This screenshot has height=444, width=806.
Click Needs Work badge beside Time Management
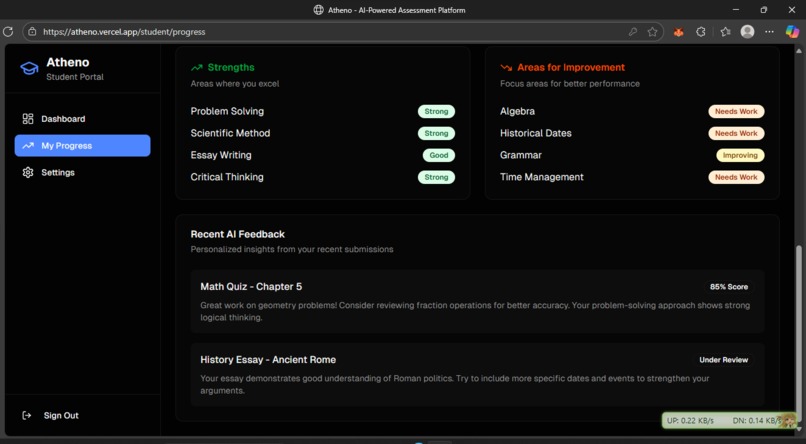click(x=736, y=177)
